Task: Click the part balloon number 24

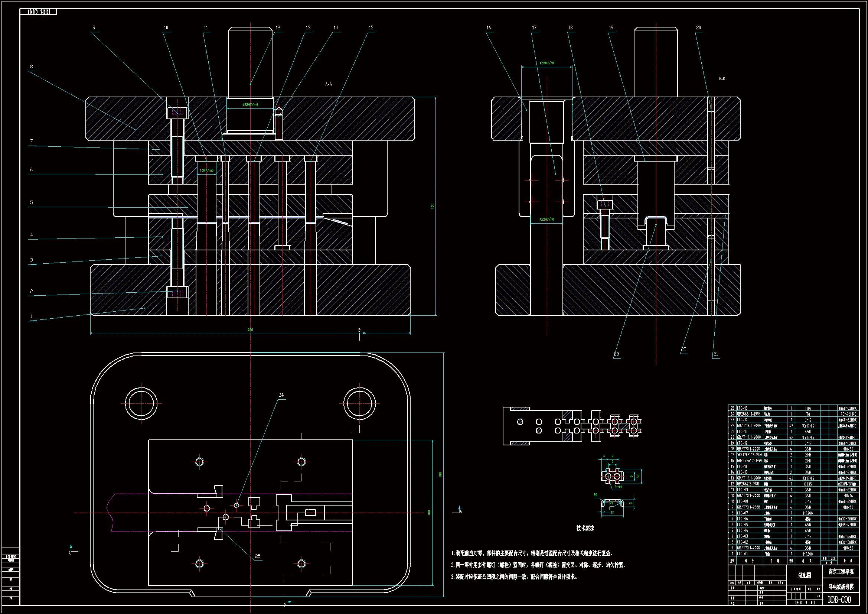Action: pos(281,395)
